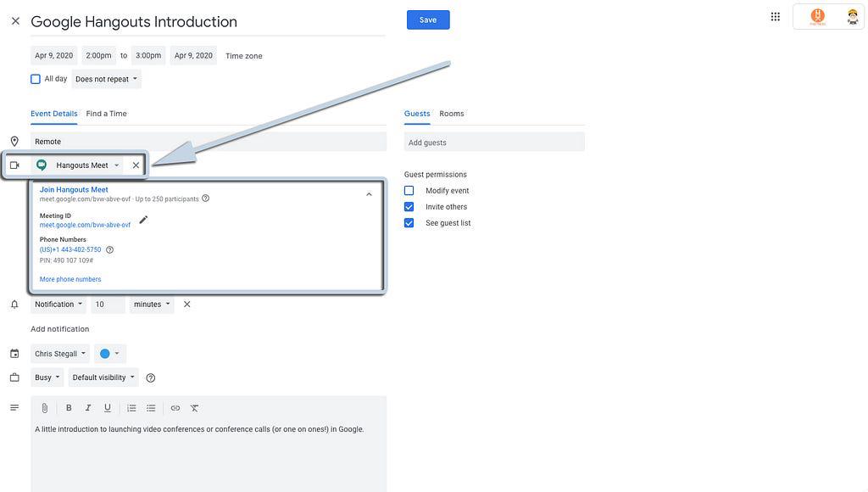This screenshot has height=492, width=868.
Task: Edit the Meeting ID with pencil icon
Action: point(143,220)
